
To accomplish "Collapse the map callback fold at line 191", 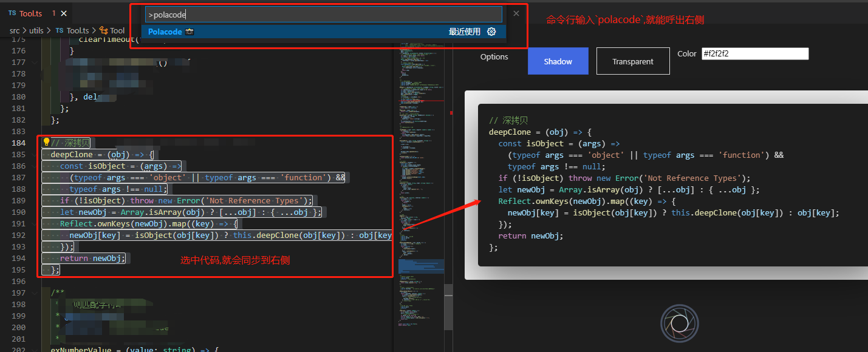I will (x=35, y=223).
